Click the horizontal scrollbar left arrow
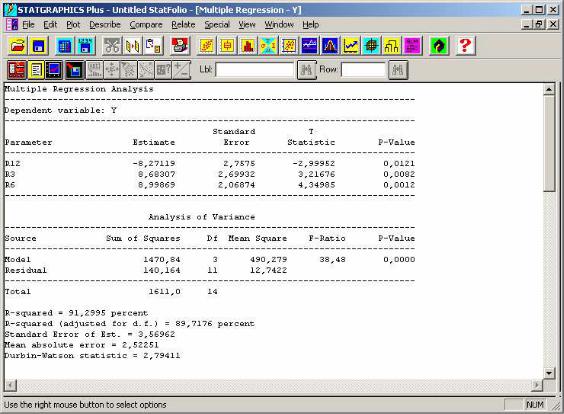 click(10, 385)
